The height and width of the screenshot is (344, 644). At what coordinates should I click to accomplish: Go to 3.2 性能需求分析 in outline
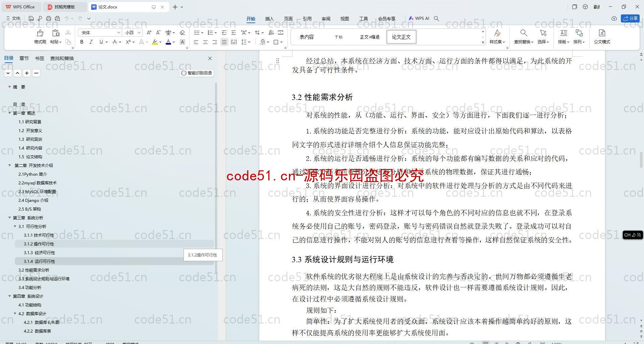coord(34,270)
